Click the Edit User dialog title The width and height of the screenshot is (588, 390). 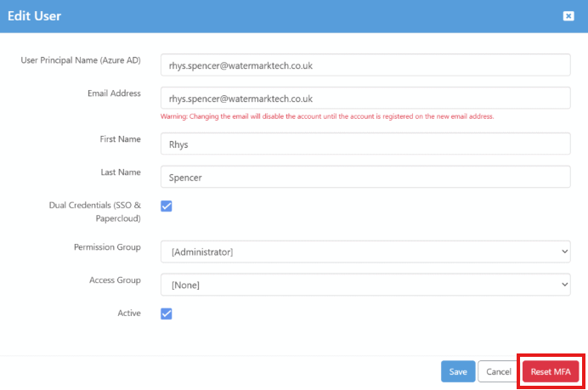(34, 16)
